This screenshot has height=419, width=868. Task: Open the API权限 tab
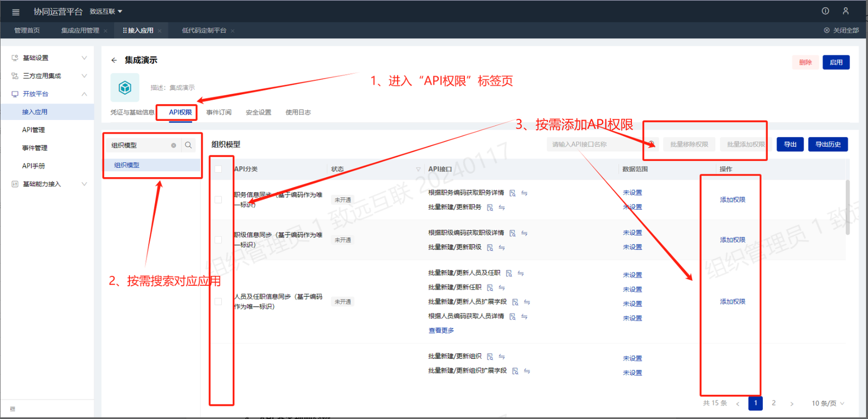tap(180, 112)
